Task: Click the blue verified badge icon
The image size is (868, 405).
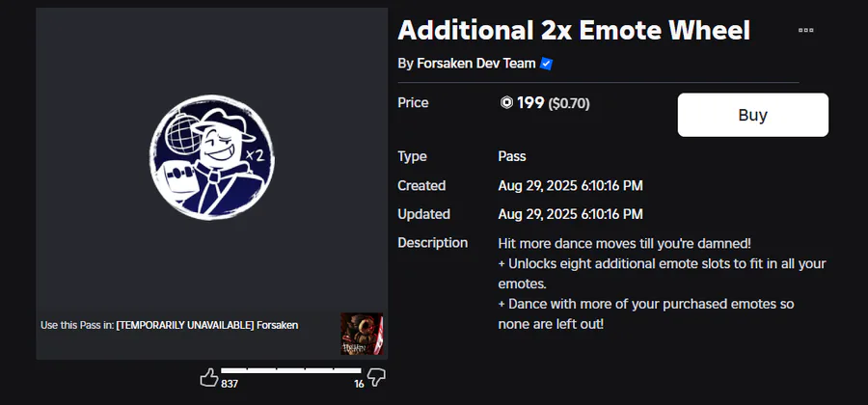Action: pyautogui.click(x=547, y=64)
